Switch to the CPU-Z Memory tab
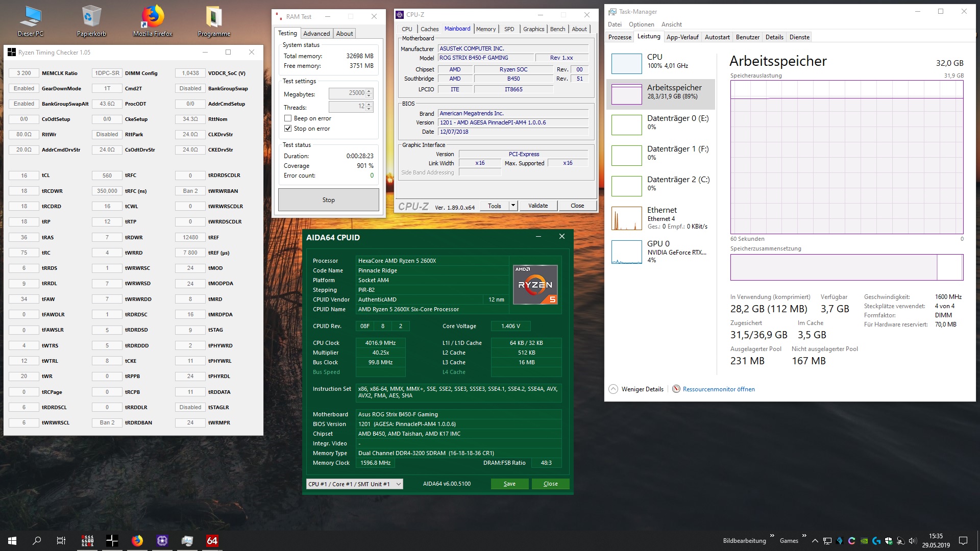Image resolution: width=980 pixels, height=551 pixels. coord(485,29)
